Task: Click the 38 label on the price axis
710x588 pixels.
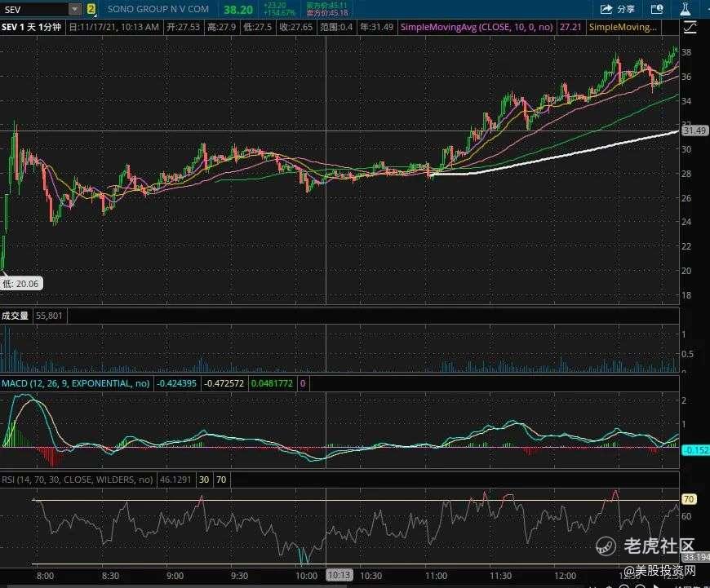Action: click(x=687, y=52)
